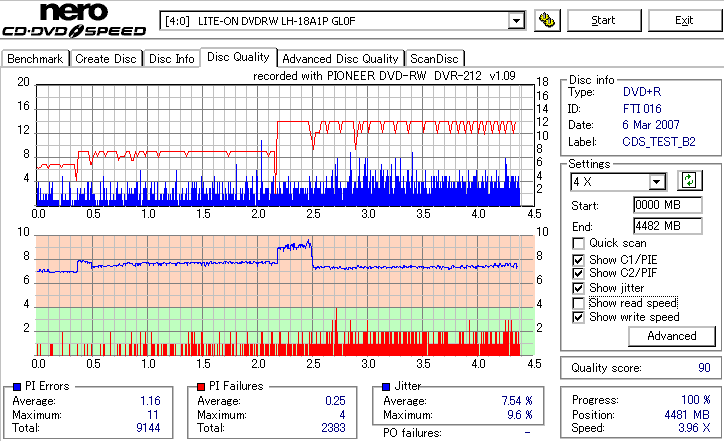Click the red PI Failures legend square
This screenshot has height=441, width=724.
(201, 387)
